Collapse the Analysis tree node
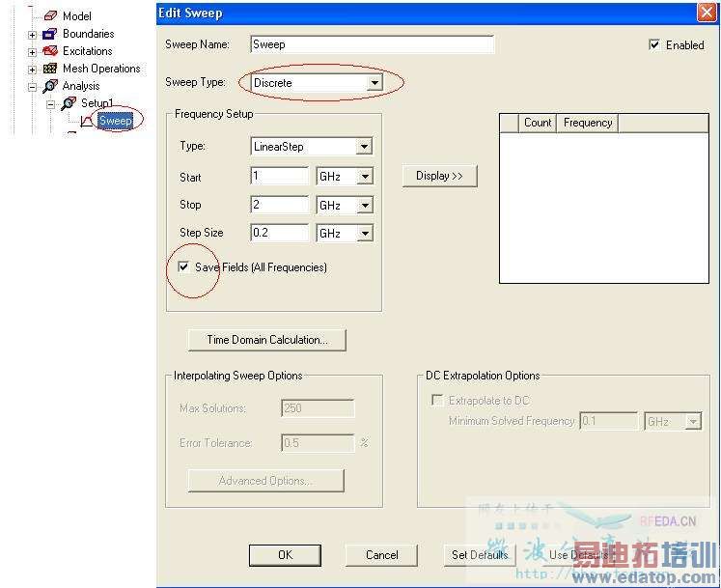This screenshot has height=588, width=721. (x=32, y=87)
